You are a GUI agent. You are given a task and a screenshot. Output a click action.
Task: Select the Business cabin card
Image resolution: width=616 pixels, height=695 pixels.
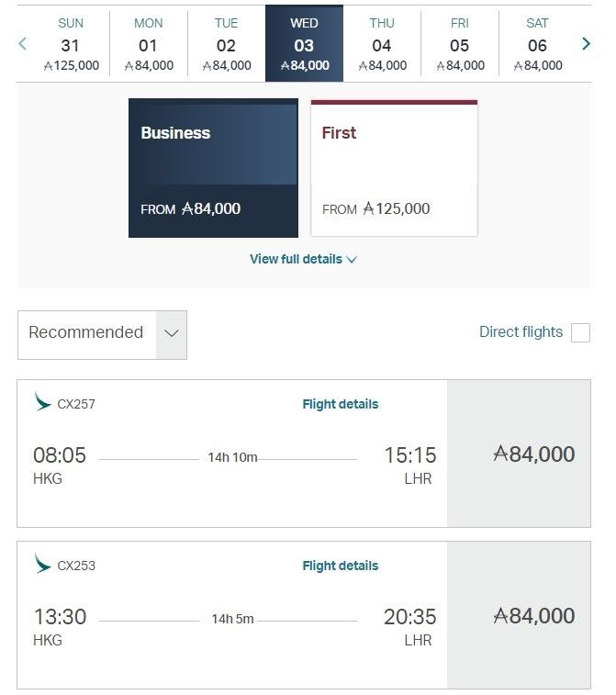213,168
